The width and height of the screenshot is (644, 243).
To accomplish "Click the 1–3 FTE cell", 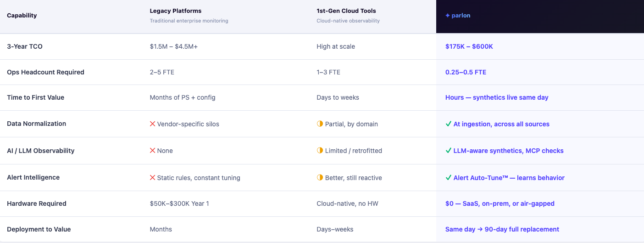I will (328, 72).
